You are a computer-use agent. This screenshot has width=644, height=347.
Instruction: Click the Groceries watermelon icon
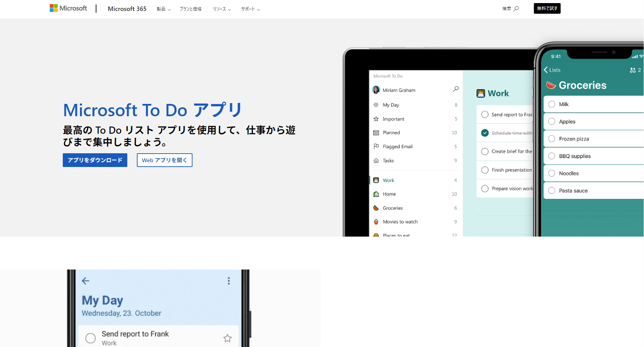[376, 208]
